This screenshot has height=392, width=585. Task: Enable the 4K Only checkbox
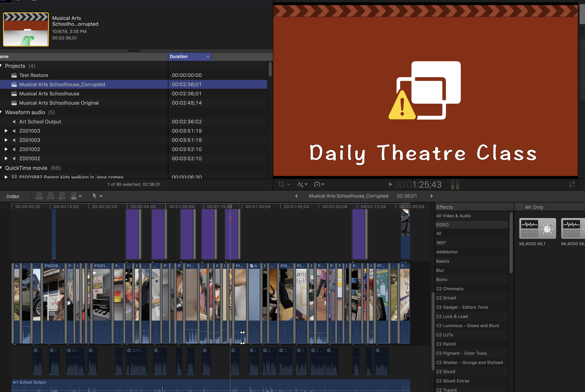tap(520, 207)
